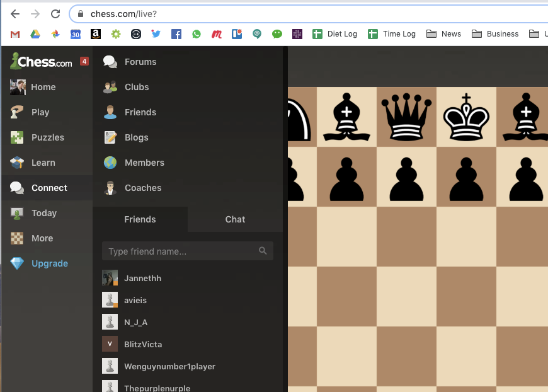
Task: Open the Diet Log spreadsheet bookmark
Action: click(334, 34)
